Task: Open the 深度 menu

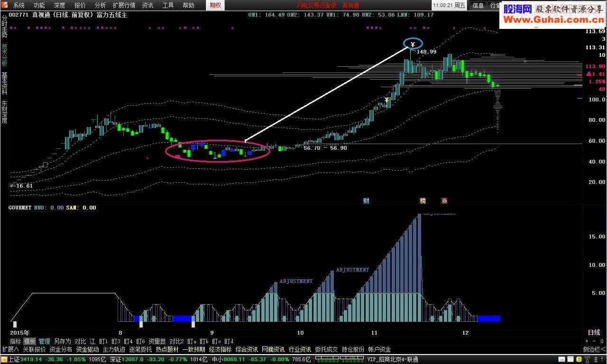Action: click(60, 5)
